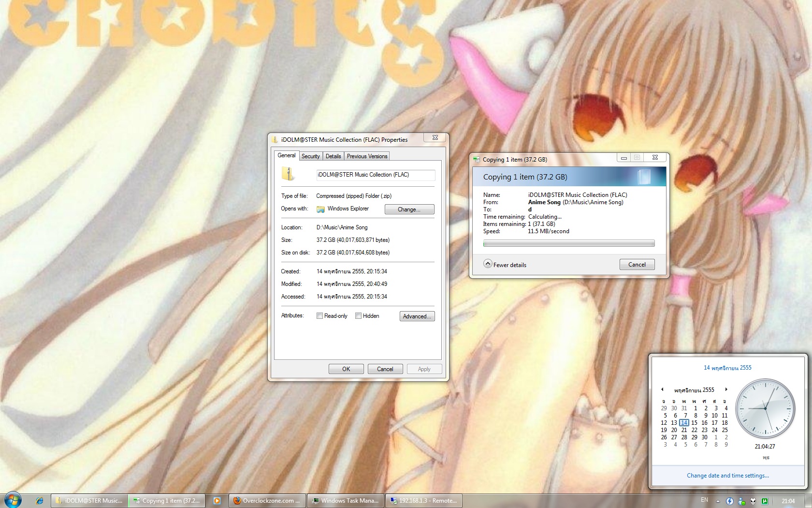Viewport: 812px width, 508px height.
Task: Click the copy progress bar
Action: tap(569, 243)
